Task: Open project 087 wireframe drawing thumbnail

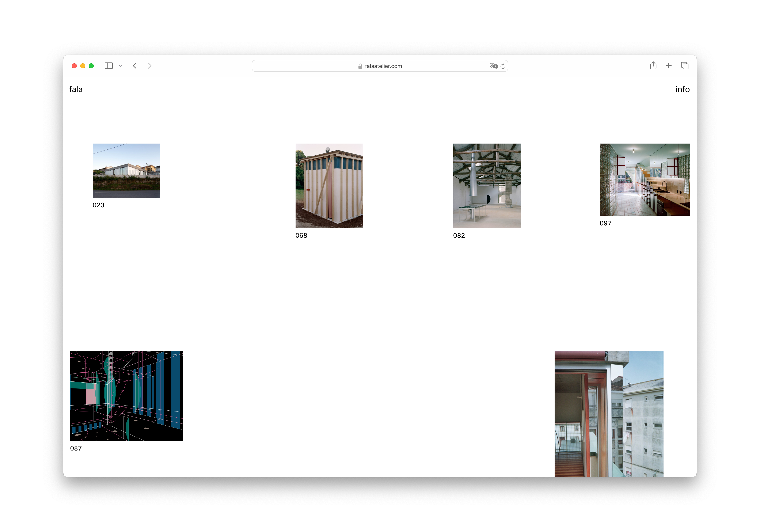Action: (126, 396)
